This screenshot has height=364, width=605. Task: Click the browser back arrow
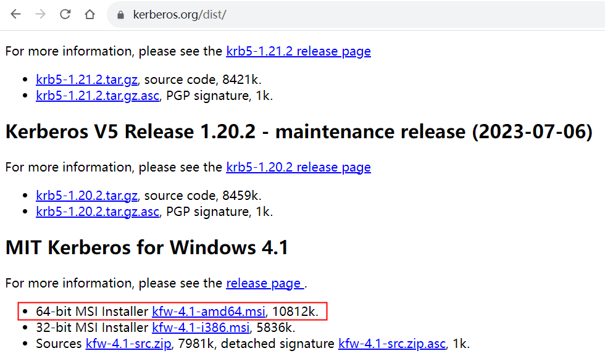tap(16, 14)
